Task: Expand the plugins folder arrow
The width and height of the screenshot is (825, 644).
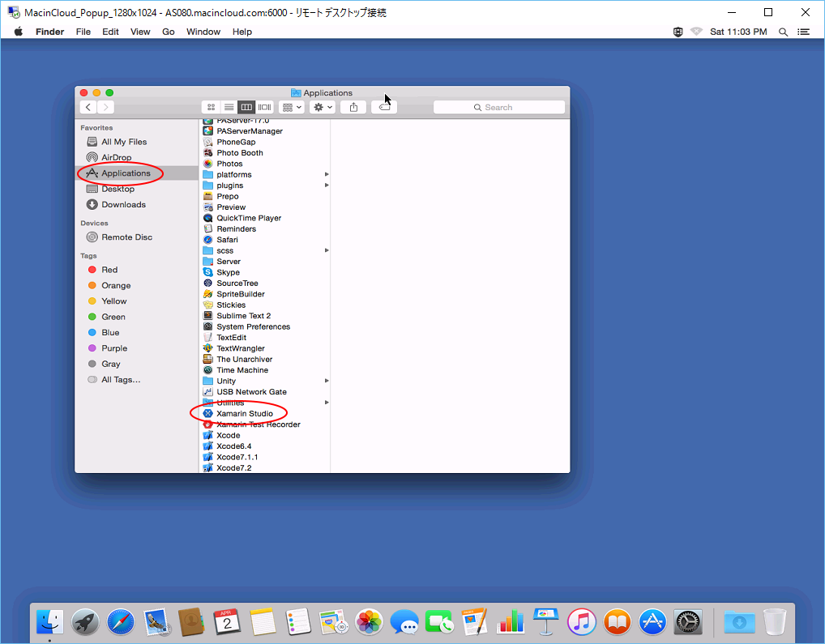Action: 327,185
